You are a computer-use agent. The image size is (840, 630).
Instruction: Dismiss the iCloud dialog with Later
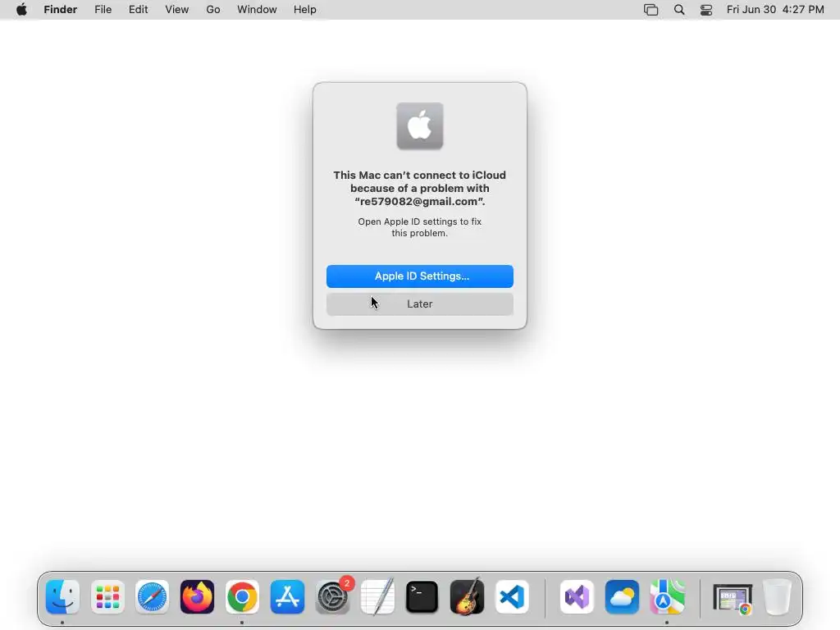coord(419,304)
